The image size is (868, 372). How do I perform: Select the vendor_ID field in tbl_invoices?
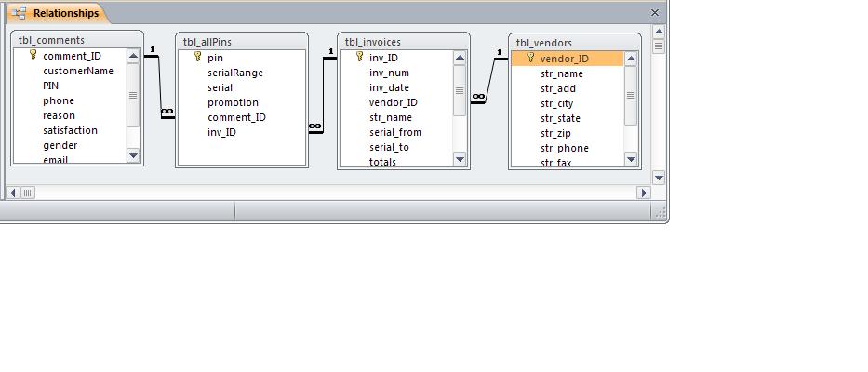pyautogui.click(x=394, y=102)
